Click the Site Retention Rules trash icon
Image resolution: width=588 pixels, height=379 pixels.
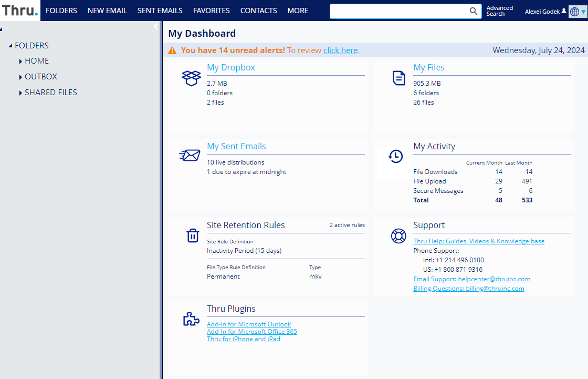pyautogui.click(x=193, y=235)
